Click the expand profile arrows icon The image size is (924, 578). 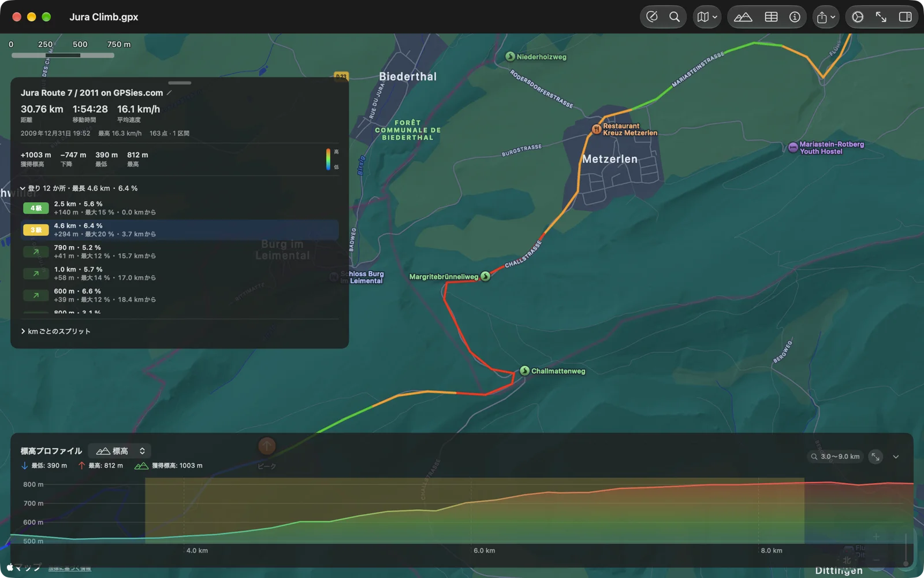tap(875, 457)
